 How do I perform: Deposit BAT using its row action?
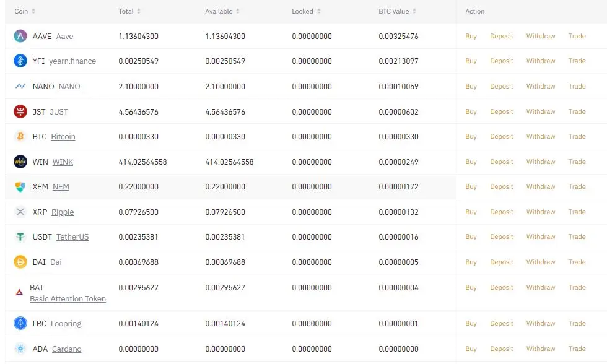pyautogui.click(x=501, y=287)
